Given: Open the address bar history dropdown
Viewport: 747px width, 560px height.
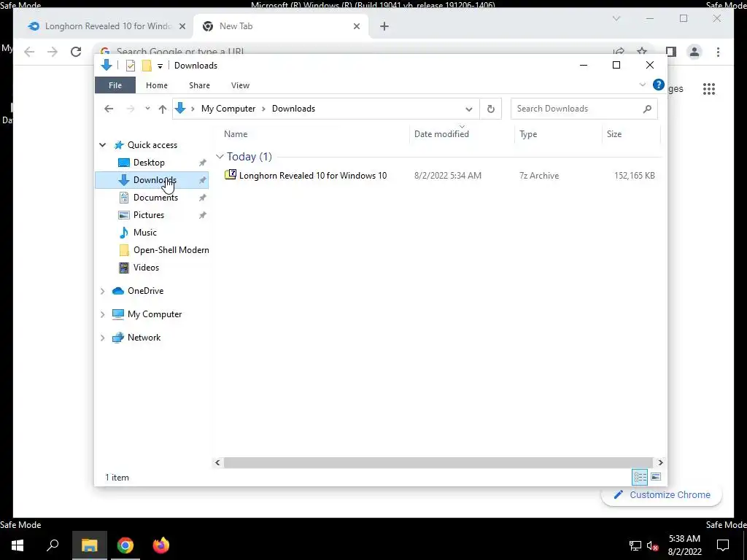Looking at the screenshot, I should pyautogui.click(x=469, y=109).
